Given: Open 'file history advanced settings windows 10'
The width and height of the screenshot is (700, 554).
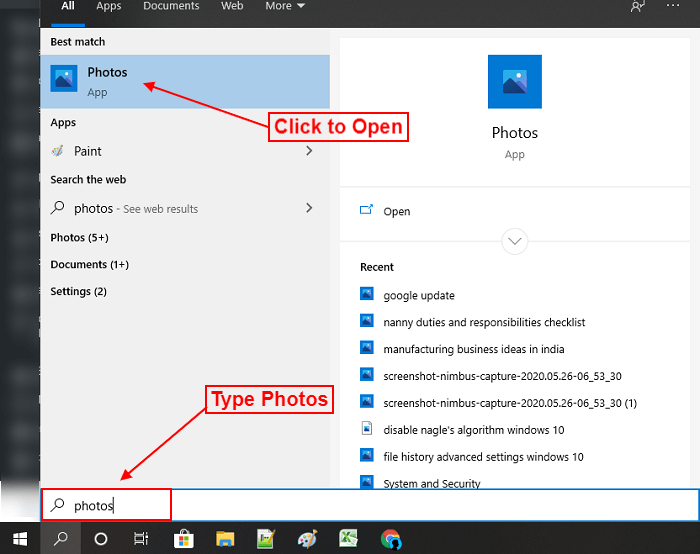Looking at the screenshot, I should click(x=483, y=457).
